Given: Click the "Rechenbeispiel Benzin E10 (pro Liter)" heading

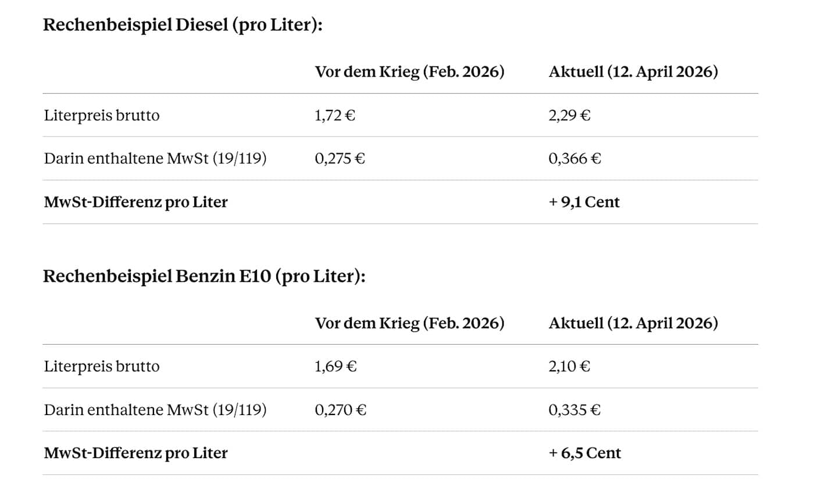Looking at the screenshot, I should click(204, 276).
